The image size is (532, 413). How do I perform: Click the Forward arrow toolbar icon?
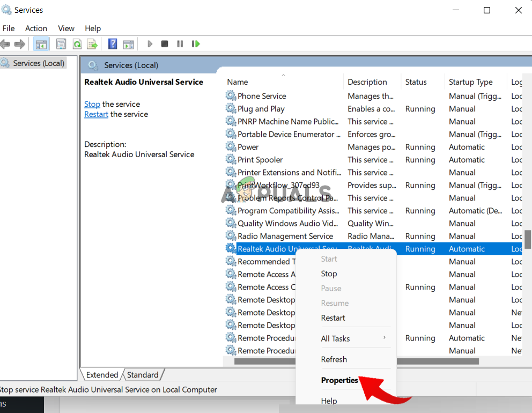pyautogui.click(x=20, y=44)
